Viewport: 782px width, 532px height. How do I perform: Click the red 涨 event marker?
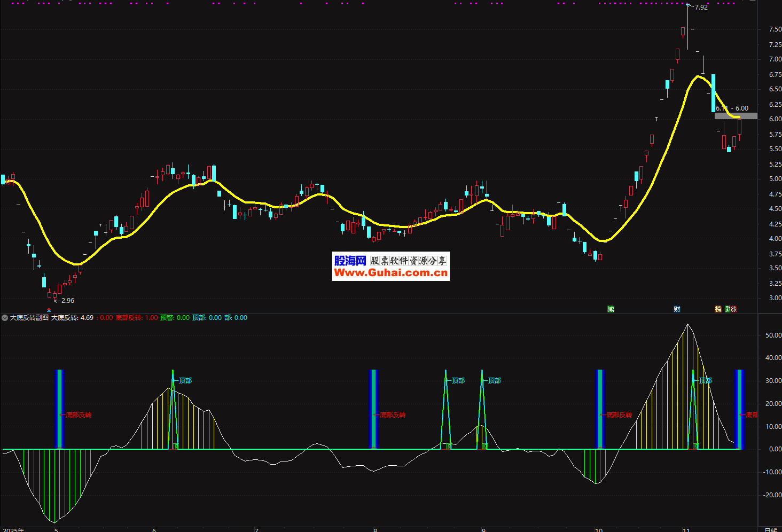pyautogui.click(x=734, y=309)
